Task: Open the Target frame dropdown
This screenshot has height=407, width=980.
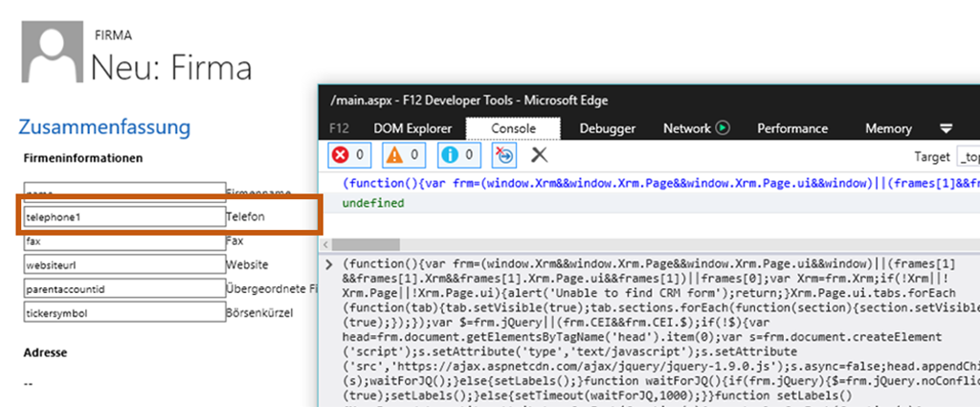Action: pyautogui.click(x=967, y=155)
